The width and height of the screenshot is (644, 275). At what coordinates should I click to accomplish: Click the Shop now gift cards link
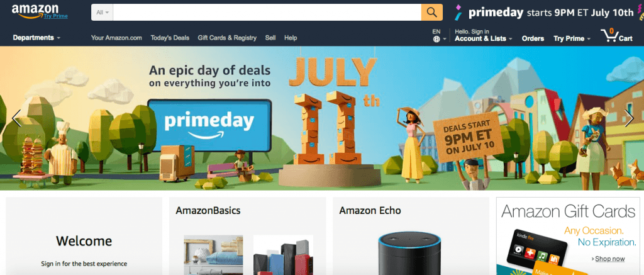[608, 259]
